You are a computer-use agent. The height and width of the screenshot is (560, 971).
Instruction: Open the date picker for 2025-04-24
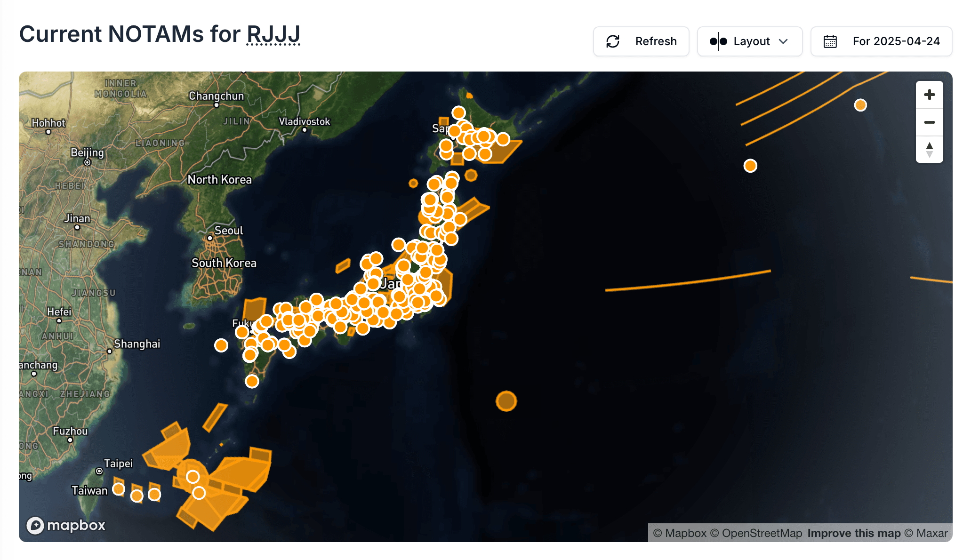(x=881, y=41)
